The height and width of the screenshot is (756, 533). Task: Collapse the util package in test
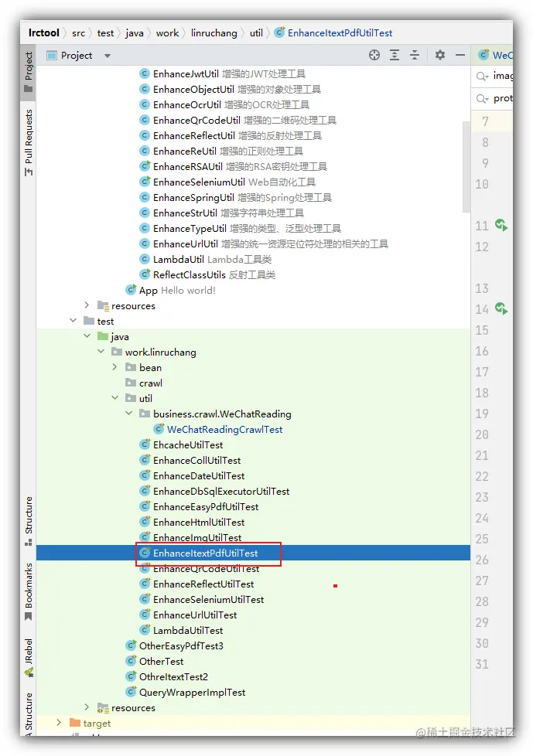tap(114, 398)
